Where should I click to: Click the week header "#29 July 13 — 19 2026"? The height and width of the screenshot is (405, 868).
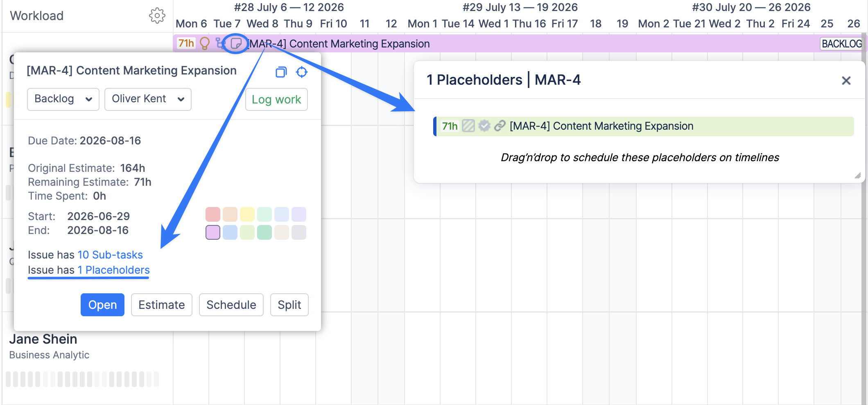[520, 7]
